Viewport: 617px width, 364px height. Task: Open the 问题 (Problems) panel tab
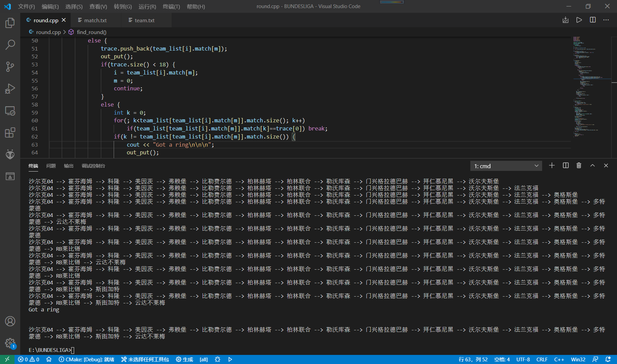pyautogui.click(x=51, y=166)
